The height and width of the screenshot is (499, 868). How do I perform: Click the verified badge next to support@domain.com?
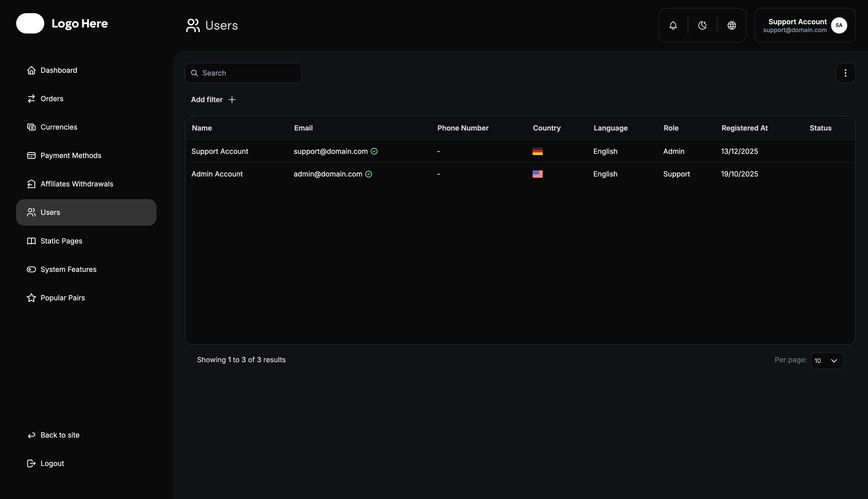click(x=374, y=151)
